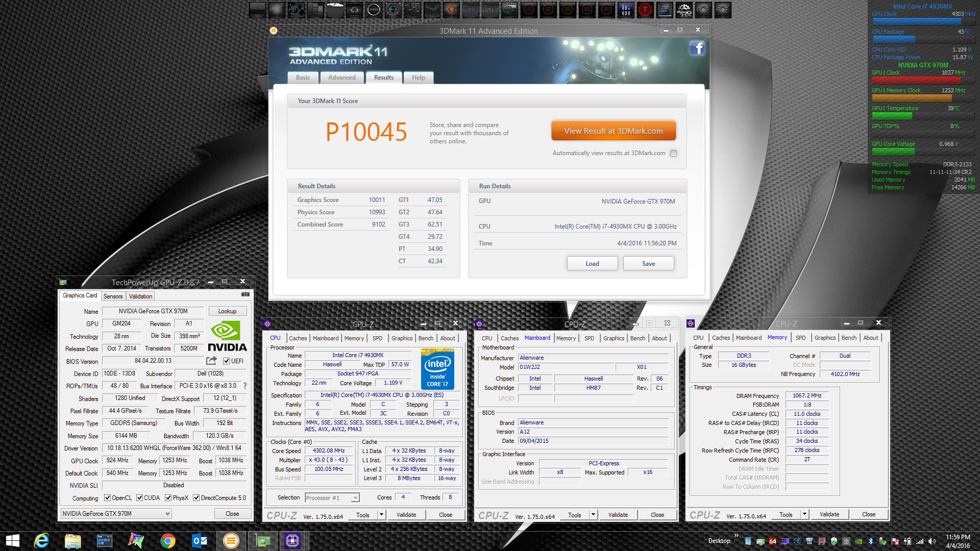Enable automatically view results at 3DMark.com

(674, 153)
